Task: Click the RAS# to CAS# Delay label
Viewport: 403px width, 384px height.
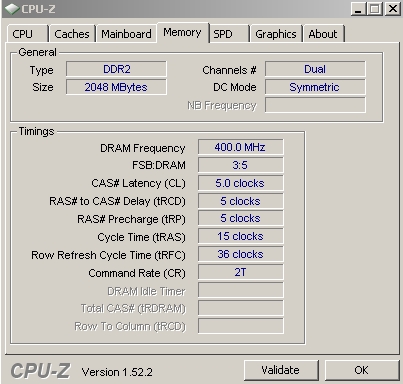Action: (117, 201)
